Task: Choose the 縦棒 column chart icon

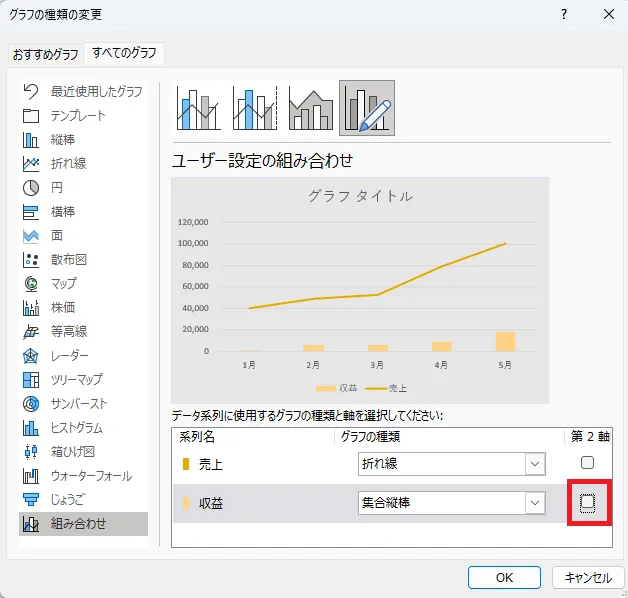Action: [x=31, y=140]
